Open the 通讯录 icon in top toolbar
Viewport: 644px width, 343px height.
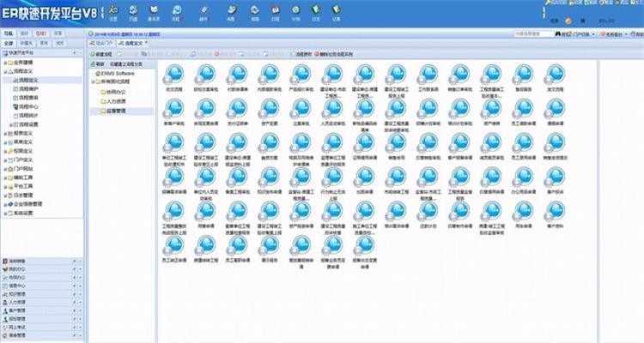154,13
